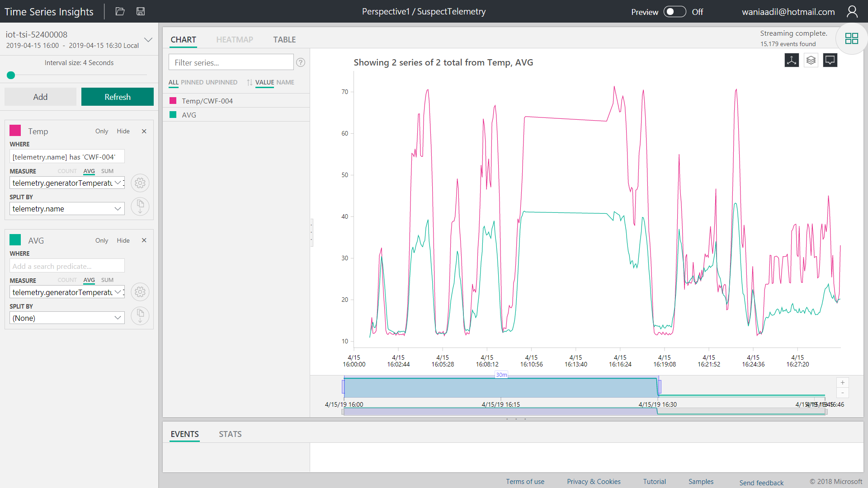Viewport: 868px width, 488px height.
Task: Switch the Preview toggle on
Action: 675,12
